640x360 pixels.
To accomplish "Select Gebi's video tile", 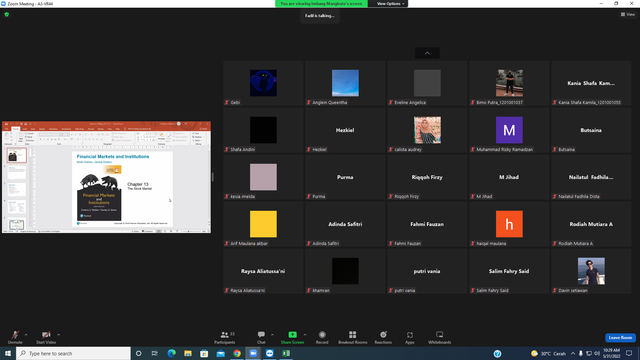I will pos(263,83).
